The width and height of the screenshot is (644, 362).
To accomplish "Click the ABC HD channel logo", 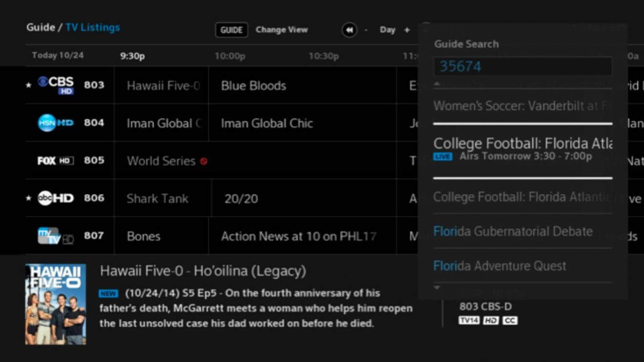I will [56, 198].
